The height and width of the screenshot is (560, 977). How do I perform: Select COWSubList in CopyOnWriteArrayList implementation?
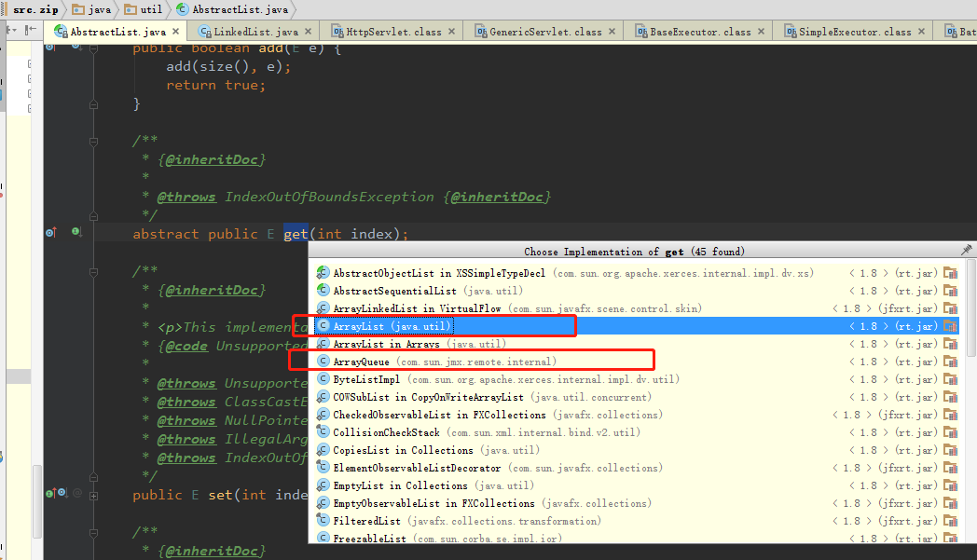[636, 397]
